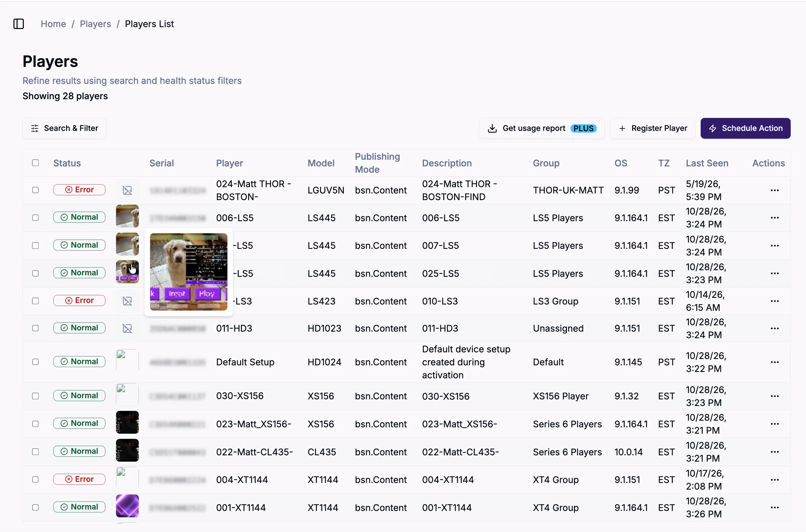
Task: Toggle the sidebar panel icon
Action: pos(19,24)
